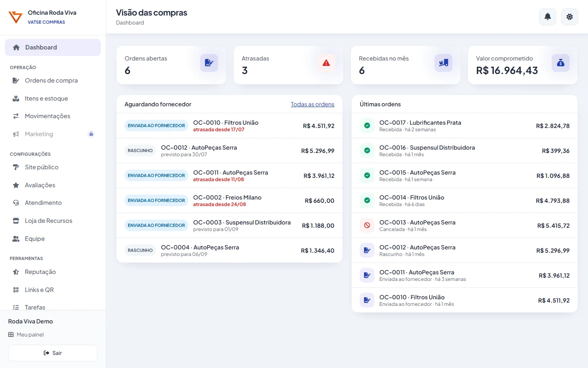
Task: Click the Itens e estoque boxes icon
Action: coord(16,99)
